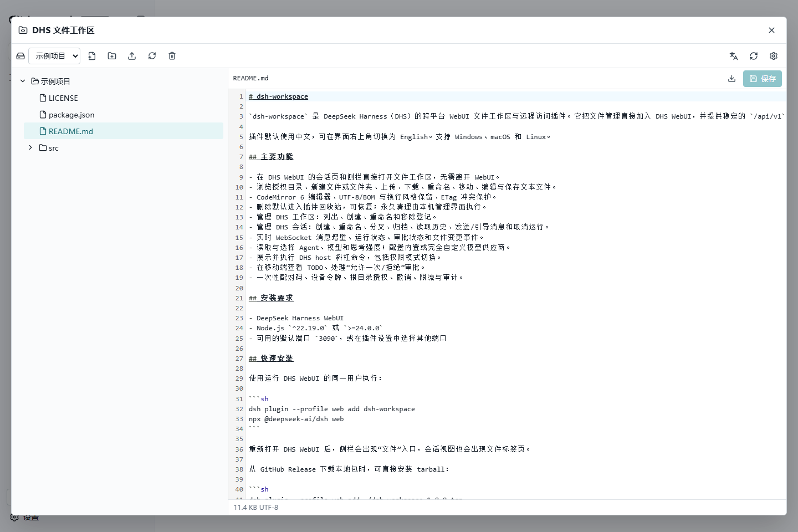The width and height of the screenshot is (798, 532).
Task: Click the 保存 save button
Action: pos(763,79)
